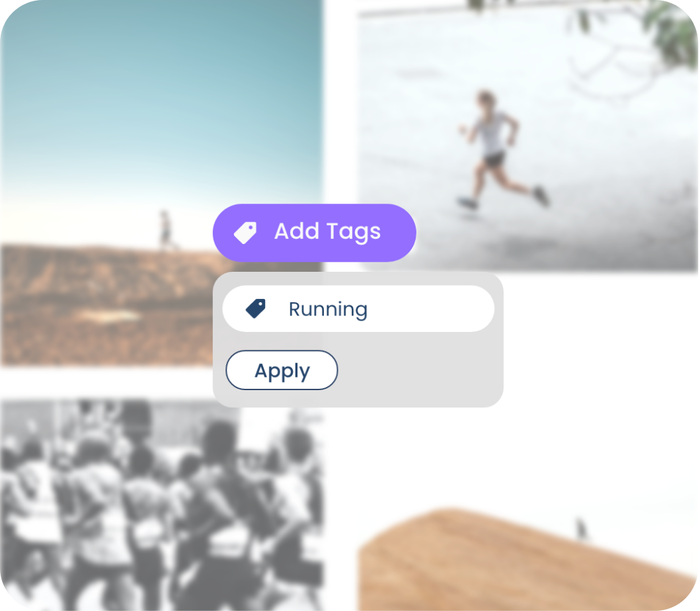Open the desert landscape photo thumbnail

pos(161,183)
